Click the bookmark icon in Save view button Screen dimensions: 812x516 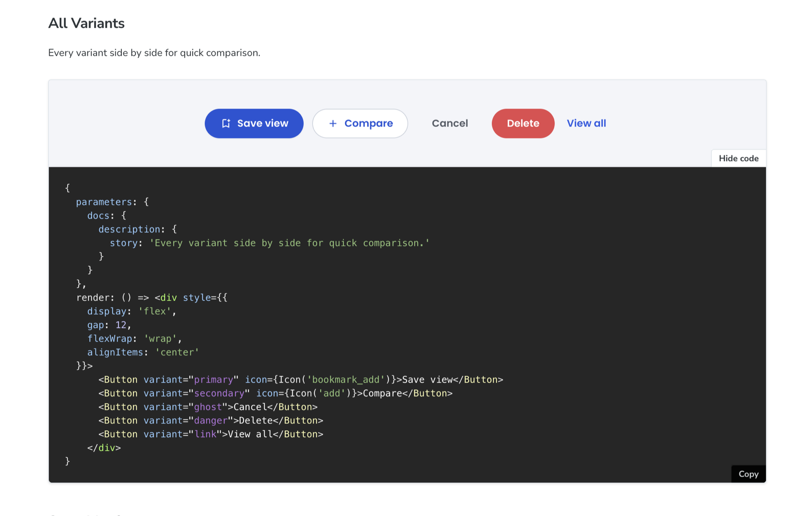[x=226, y=124]
